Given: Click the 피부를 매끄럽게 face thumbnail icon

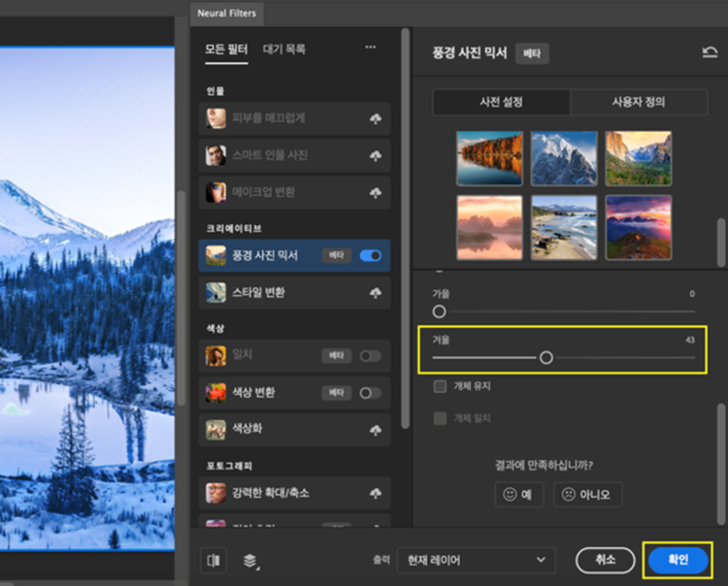Looking at the screenshot, I should [215, 118].
